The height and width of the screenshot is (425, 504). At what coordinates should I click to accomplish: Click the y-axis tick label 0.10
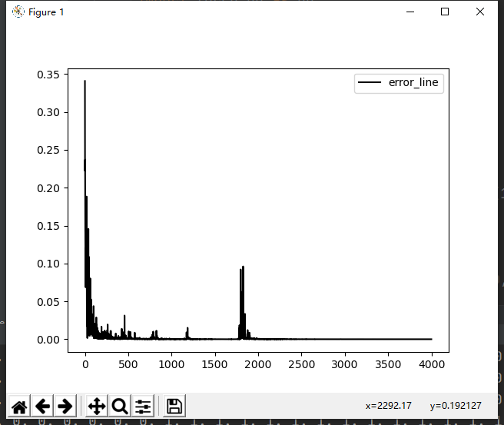pyautogui.click(x=48, y=264)
